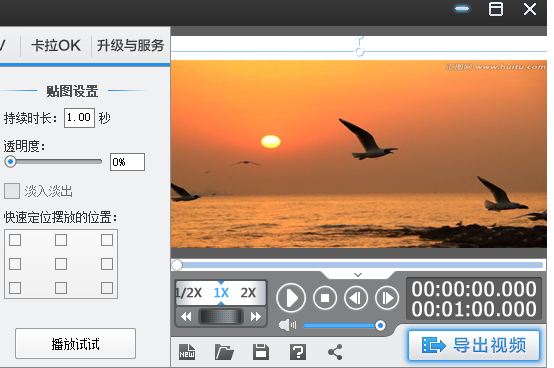This screenshot has height=368, width=554.
Task: Set playback speed to 1X
Action: (221, 293)
